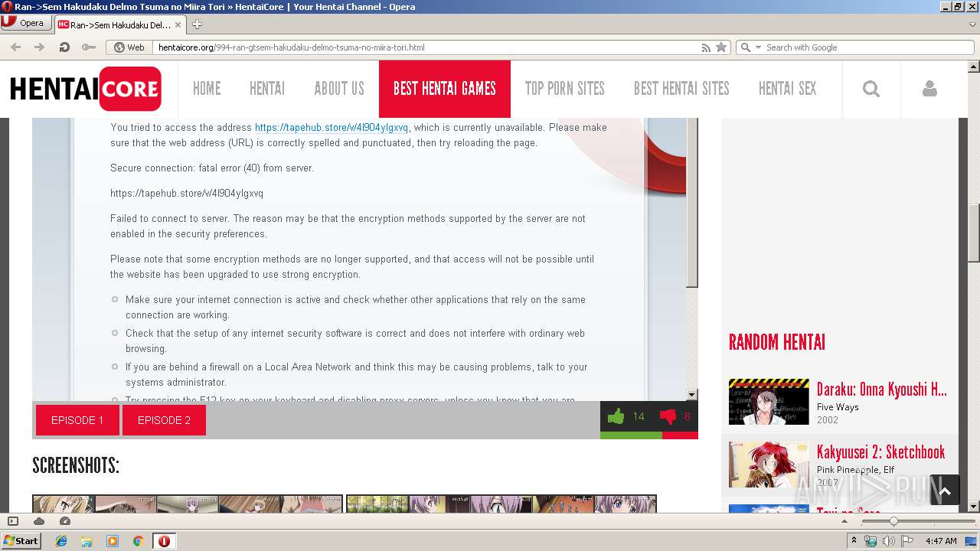
Task: Switch to EPISODE 2
Action: 164,420
